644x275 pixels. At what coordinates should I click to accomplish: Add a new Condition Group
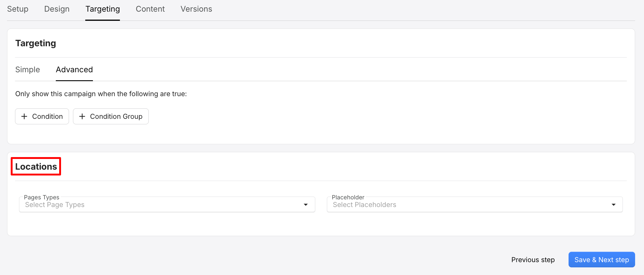coord(111,116)
